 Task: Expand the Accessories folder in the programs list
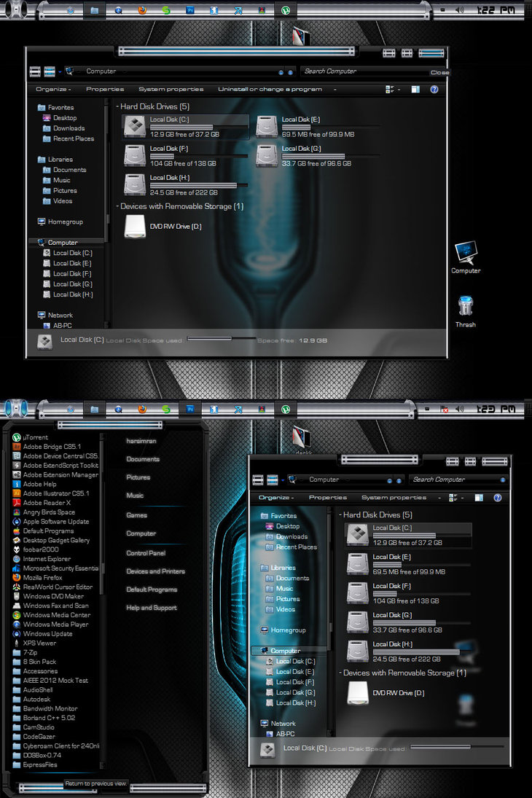(40, 671)
